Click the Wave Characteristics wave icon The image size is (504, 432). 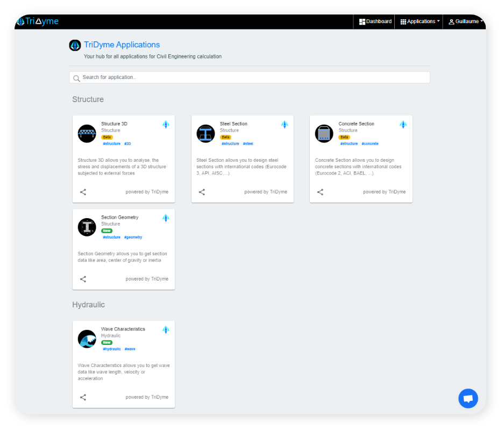[x=87, y=339]
